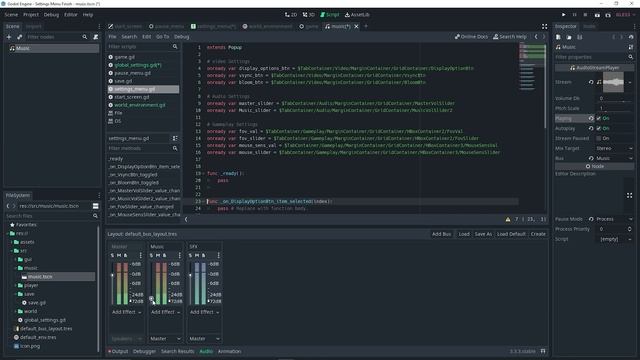Click Inspector create new resource icon
The image size is (640, 360).
click(x=558, y=37)
